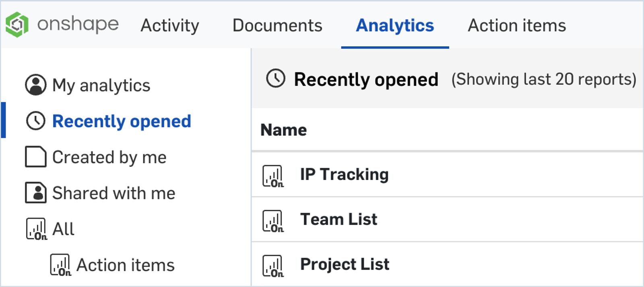Screen dimensions: 644x287
Task: Open the Project List report
Action: tap(345, 264)
